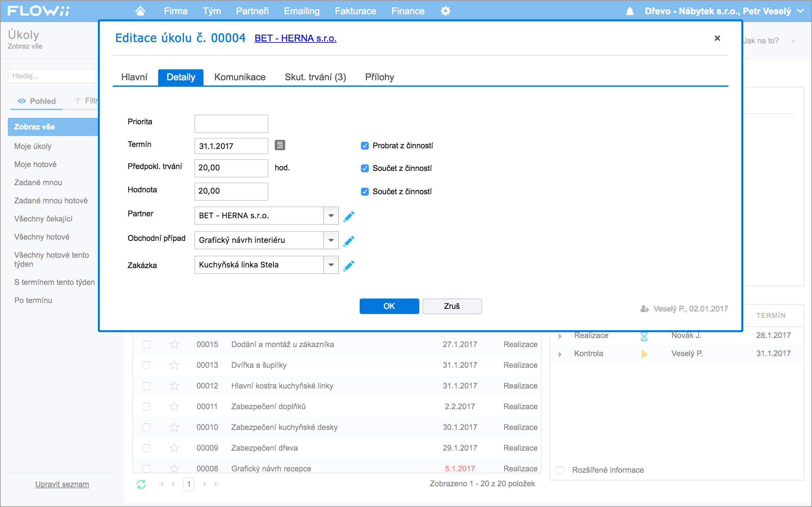Image resolution: width=812 pixels, height=507 pixels.
Task: Open the Přílohy tab
Action: coord(379,77)
